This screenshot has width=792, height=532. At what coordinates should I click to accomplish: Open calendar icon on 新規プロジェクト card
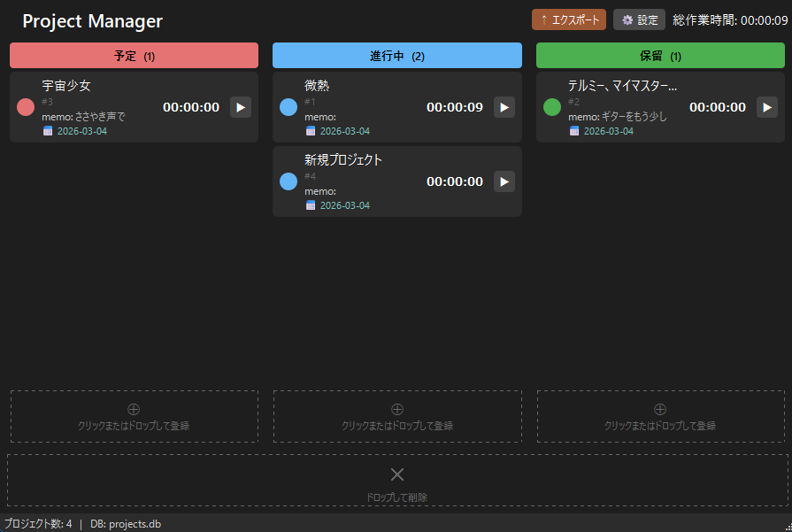coord(311,205)
